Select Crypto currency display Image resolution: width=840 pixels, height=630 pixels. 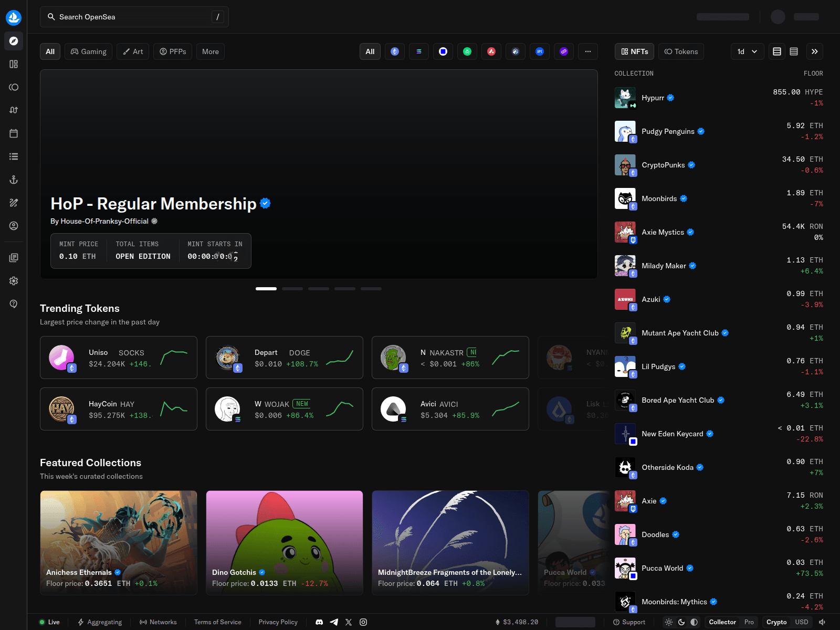click(x=776, y=622)
